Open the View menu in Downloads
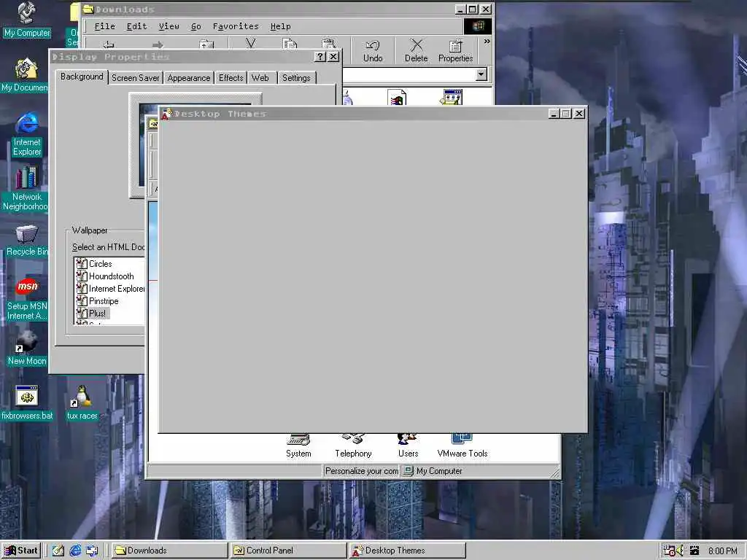 169,26
